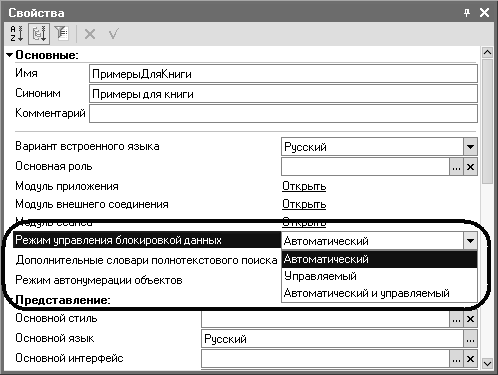Click the confirm checkmark toolbar icon
The image size is (498, 375).
[x=113, y=34]
